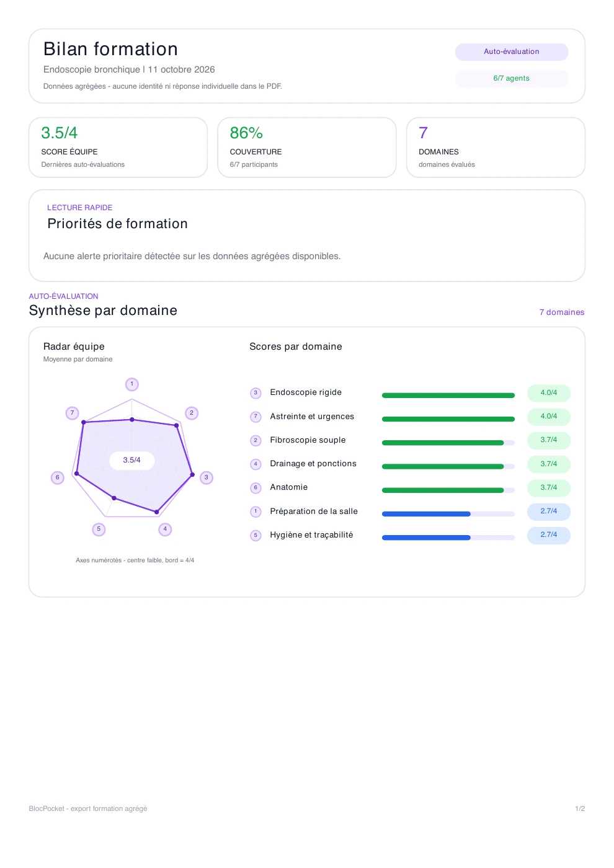Click the 'COUVERTURE' label
Viewport: 614px width, 868px height.
pos(256,152)
